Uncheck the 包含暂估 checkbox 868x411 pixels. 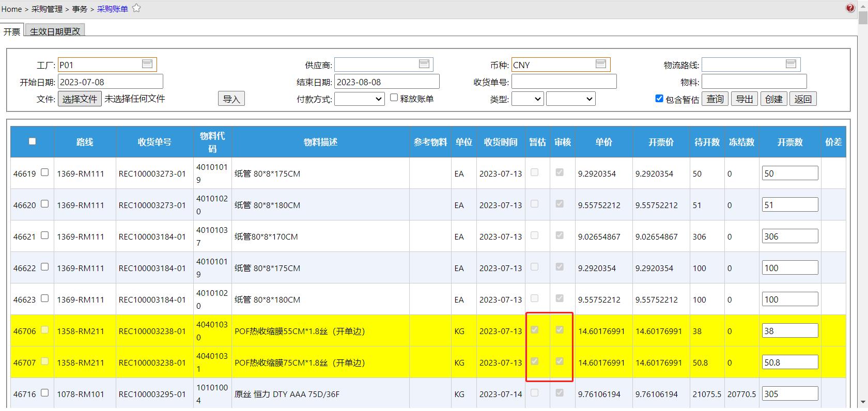click(659, 98)
